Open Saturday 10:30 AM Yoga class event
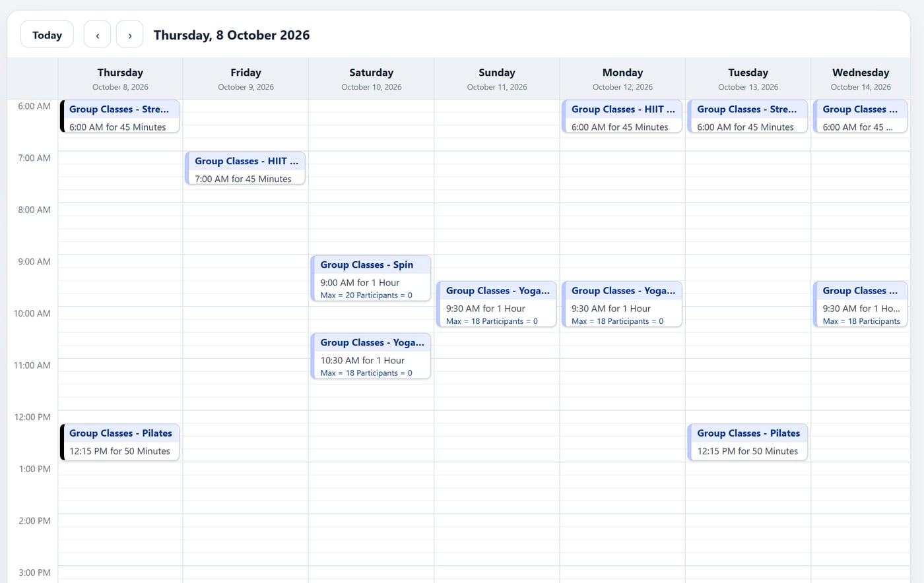This screenshot has height=583, width=924. 371,356
